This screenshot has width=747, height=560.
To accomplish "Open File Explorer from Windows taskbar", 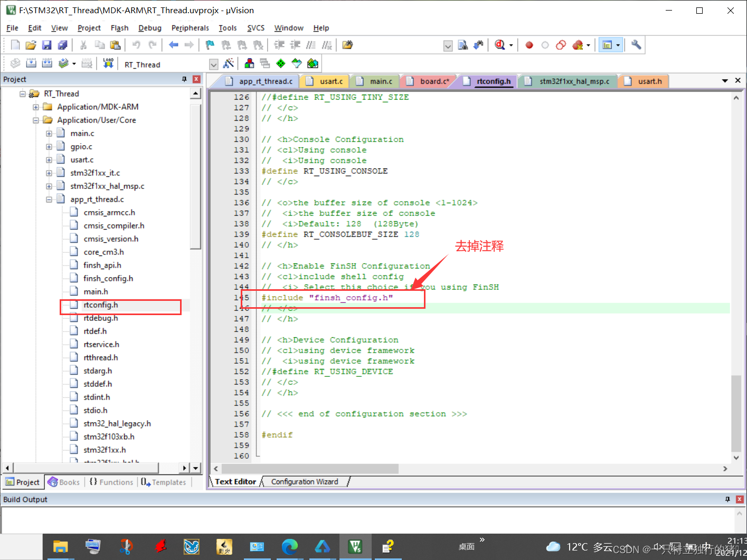I will point(61,547).
